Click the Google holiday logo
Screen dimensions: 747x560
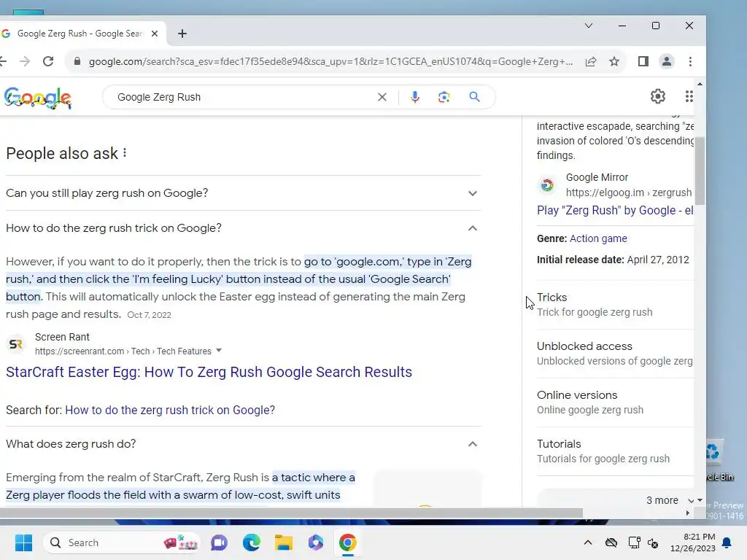38,98
